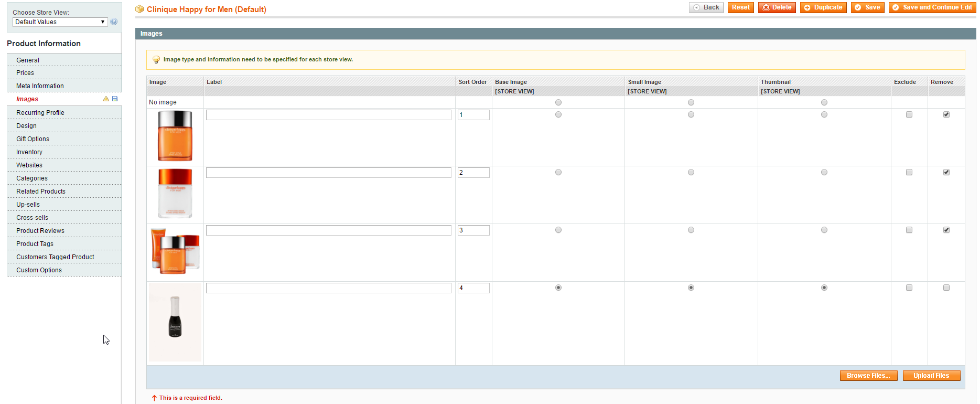This screenshot has width=980, height=404.
Task: Open the General tab
Action: (x=64, y=60)
